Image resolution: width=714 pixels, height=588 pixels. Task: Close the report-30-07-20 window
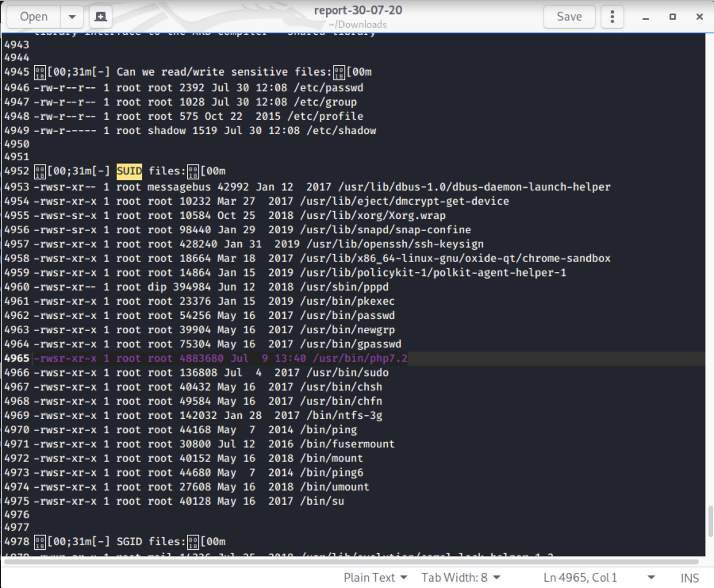(x=699, y=17)
